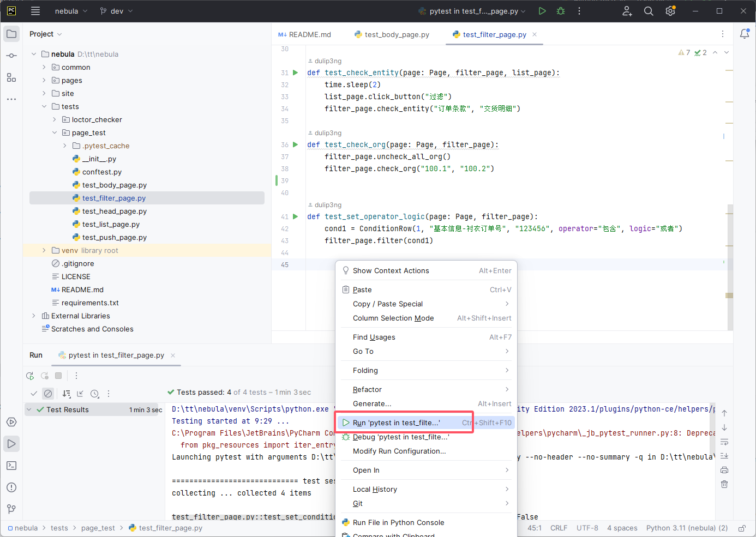Toggle soft-wrap in console

(724, 442)
